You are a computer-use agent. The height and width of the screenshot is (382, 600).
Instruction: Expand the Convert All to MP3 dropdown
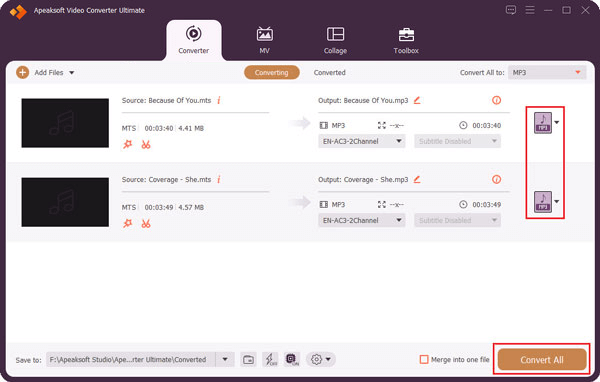pyautogui.click(x=547, y=72)
